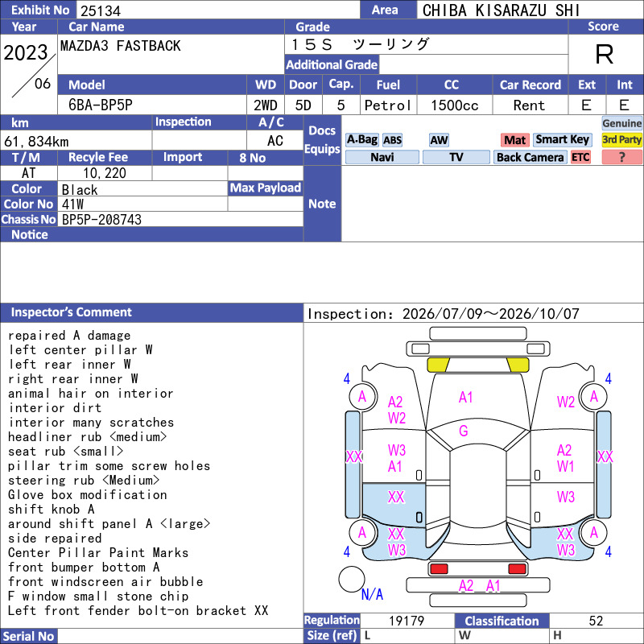
Task: Click the N/A spare tire circle
Action: 352,579
